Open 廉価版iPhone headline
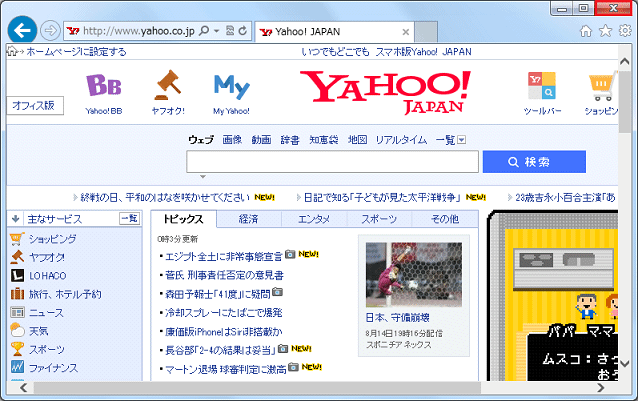Viewport: 638px width, 401px height. point(223,332)
